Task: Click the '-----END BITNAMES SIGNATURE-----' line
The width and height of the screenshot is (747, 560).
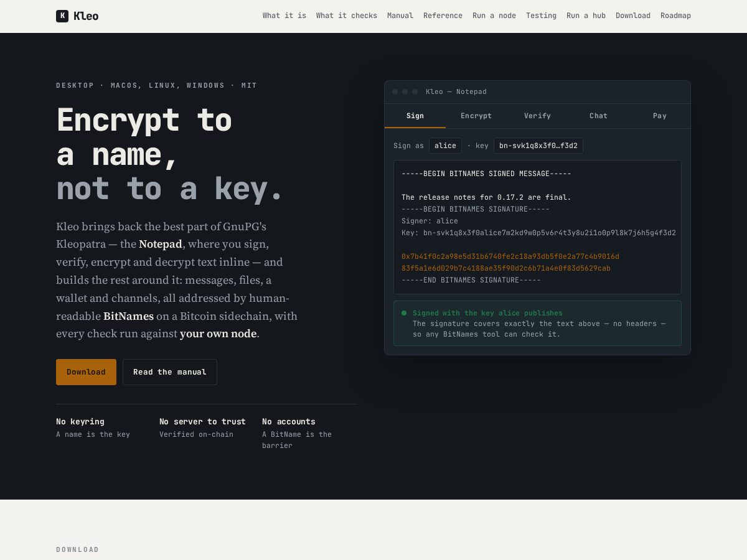Action: click(x=471, y=280)
